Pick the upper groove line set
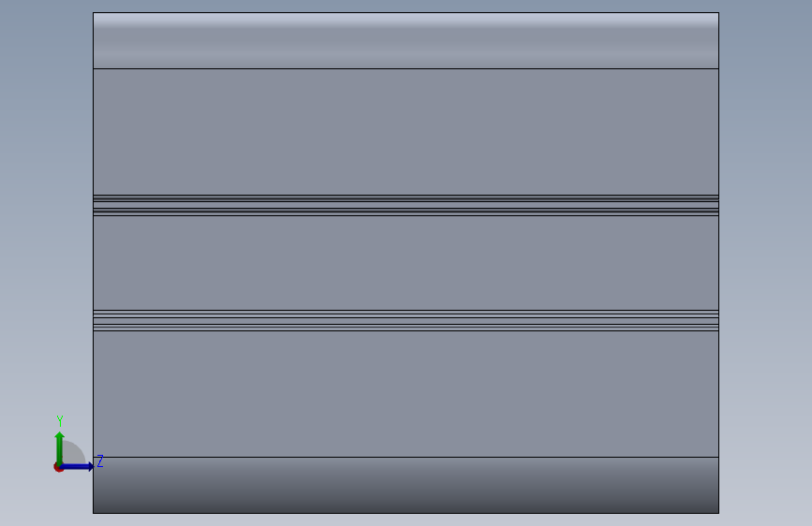812x526 pixels. [x=406, y=205]
